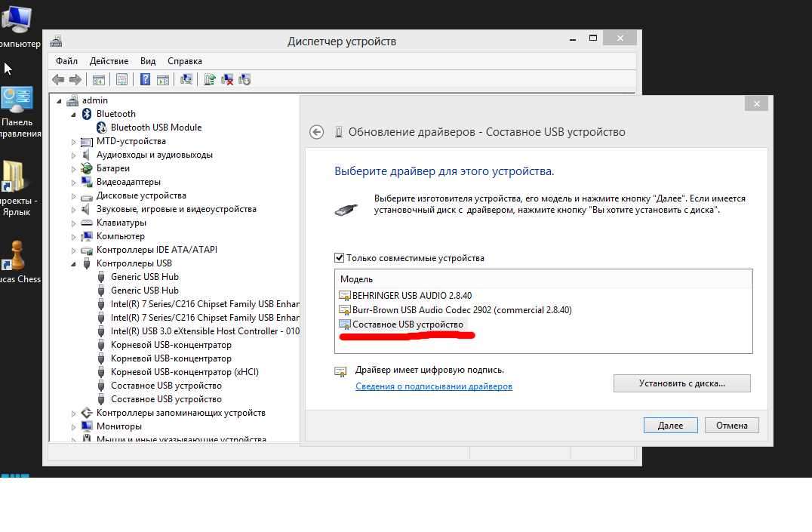Expand Аудиовходы и аудиовыходы node

(73, 155)
